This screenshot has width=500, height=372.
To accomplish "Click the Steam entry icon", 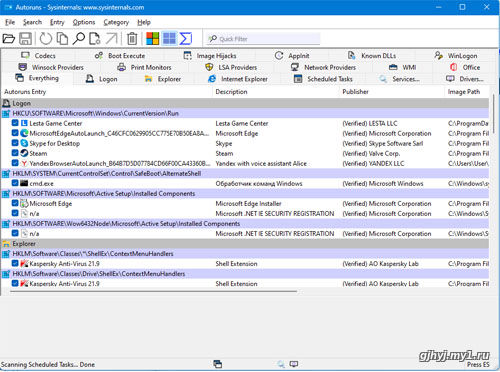I will click(x=24, y=153).
